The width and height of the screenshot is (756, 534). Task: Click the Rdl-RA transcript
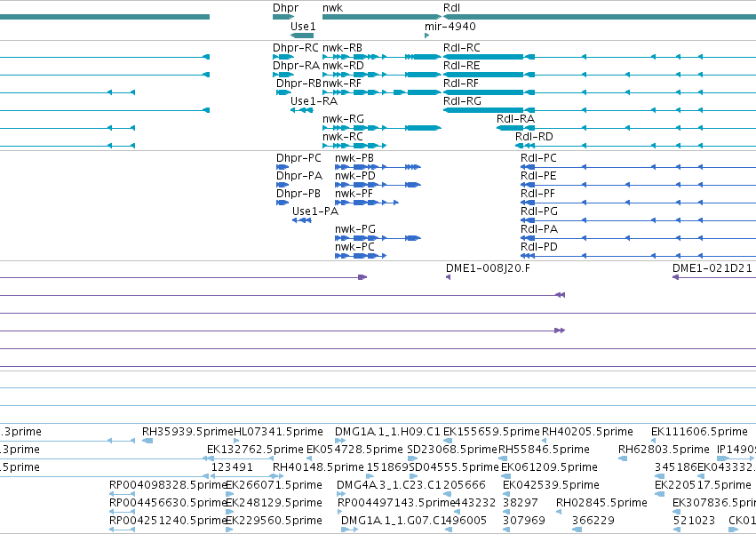pos(626,128)
